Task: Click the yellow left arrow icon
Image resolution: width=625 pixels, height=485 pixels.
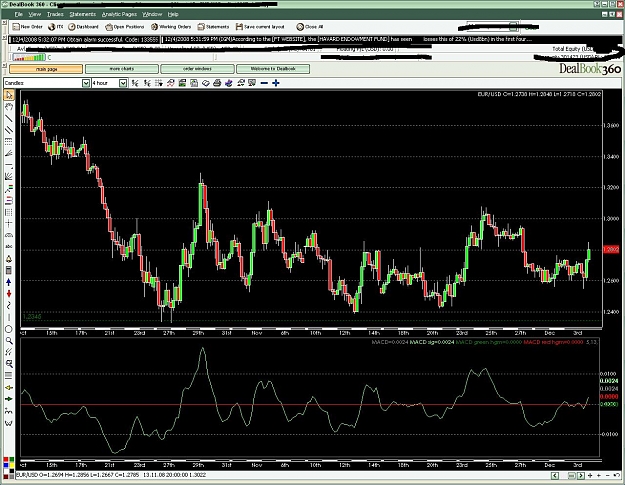Action: click(x=8, y=387)
